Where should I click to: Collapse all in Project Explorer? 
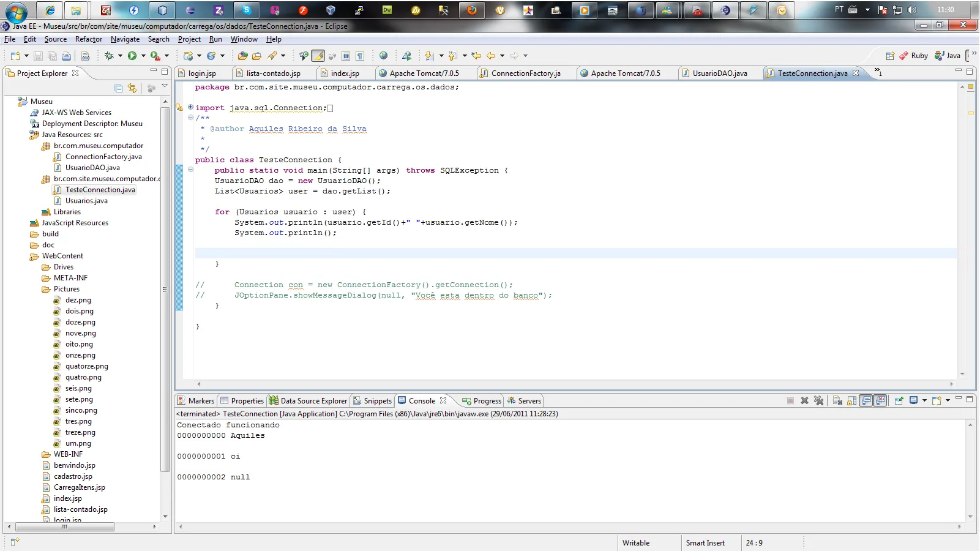click(119, 88)
